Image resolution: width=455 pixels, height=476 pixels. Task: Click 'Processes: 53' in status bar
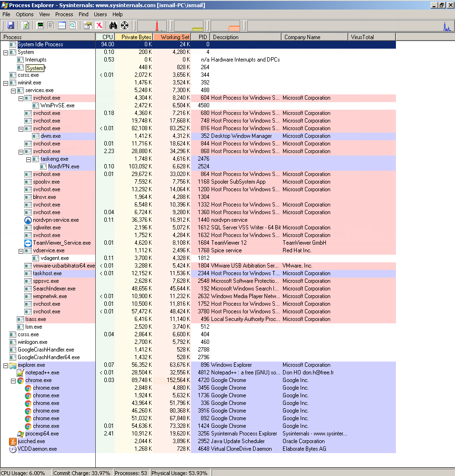click(x=131, y=473)
